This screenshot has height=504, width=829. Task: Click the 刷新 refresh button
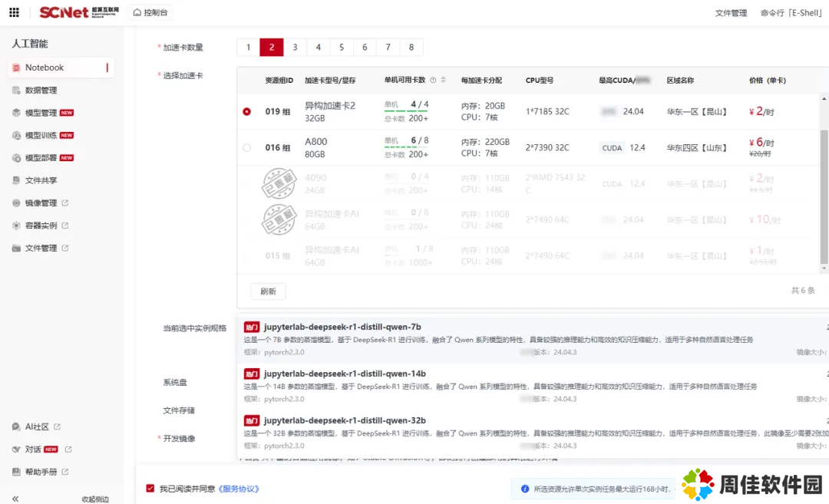tap(268, 291)
